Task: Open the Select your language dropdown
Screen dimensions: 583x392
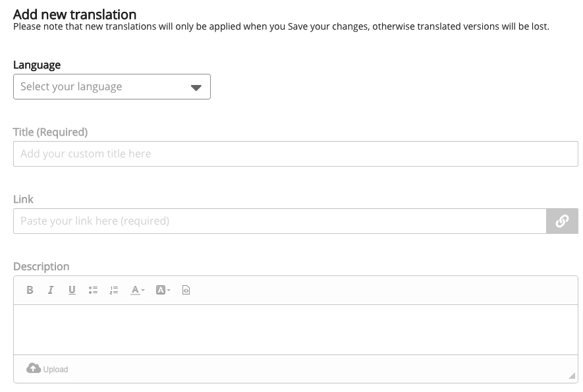Action: point(105,87)
